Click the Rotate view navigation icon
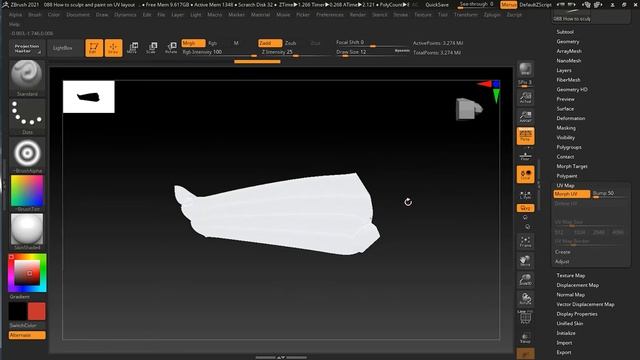This screenshot has height=360, width=640. [x=525, y=299]
